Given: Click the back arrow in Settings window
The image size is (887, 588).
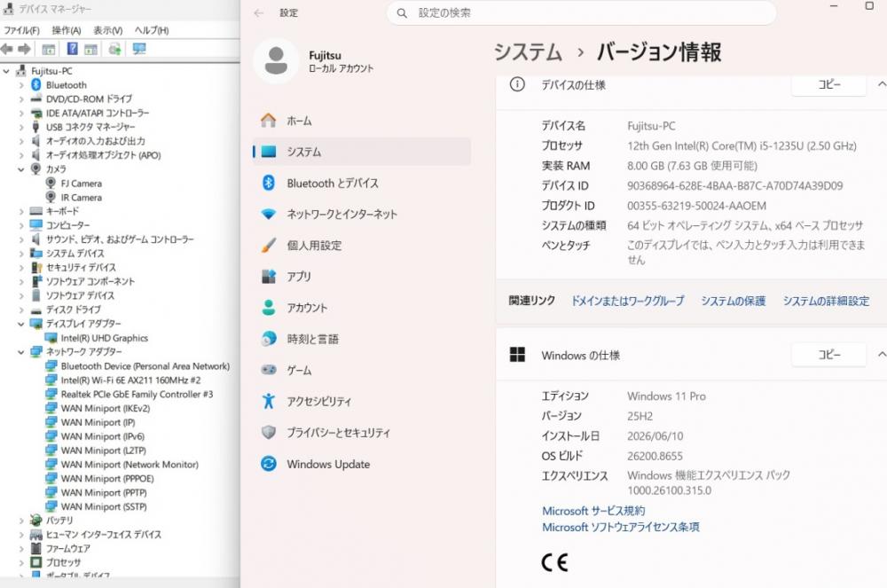Looking at the screenshot, I should [259, 13].
